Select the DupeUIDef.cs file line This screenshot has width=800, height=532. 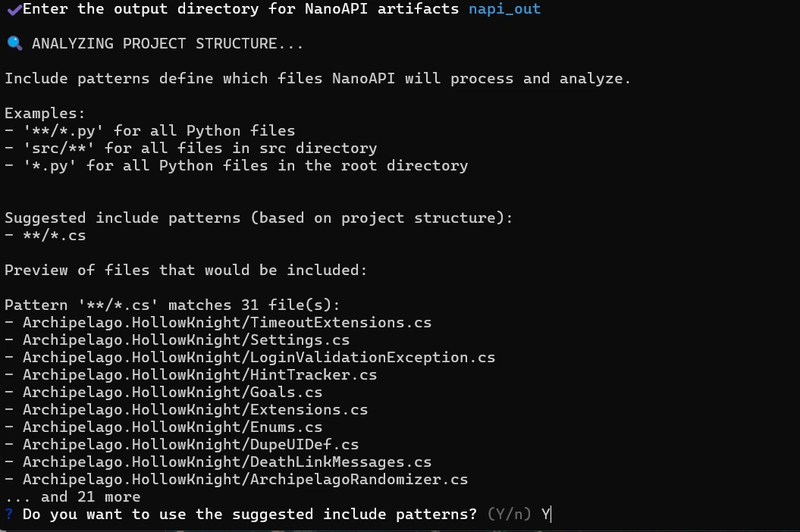pos(182,444)
